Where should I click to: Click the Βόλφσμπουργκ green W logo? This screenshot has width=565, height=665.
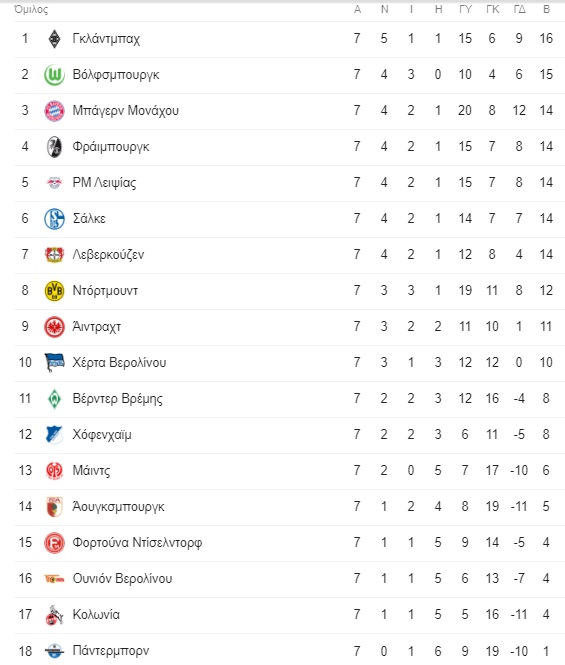tap(54, 75)
